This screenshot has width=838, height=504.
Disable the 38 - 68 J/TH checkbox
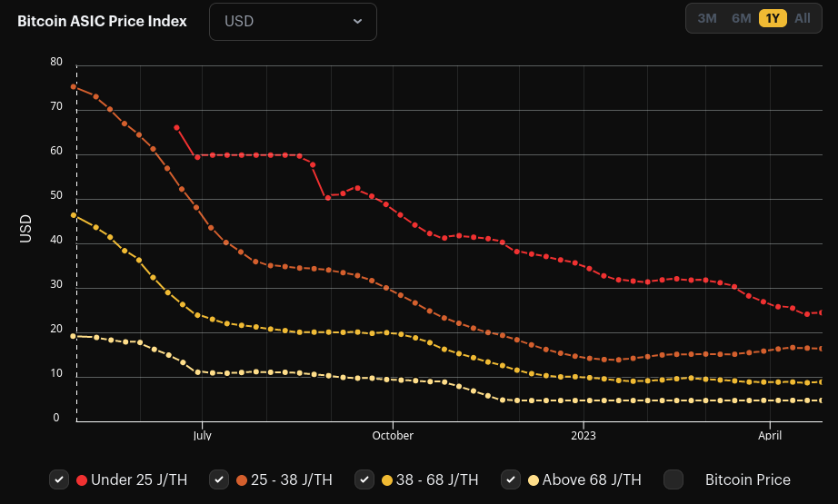pos(364,479)
